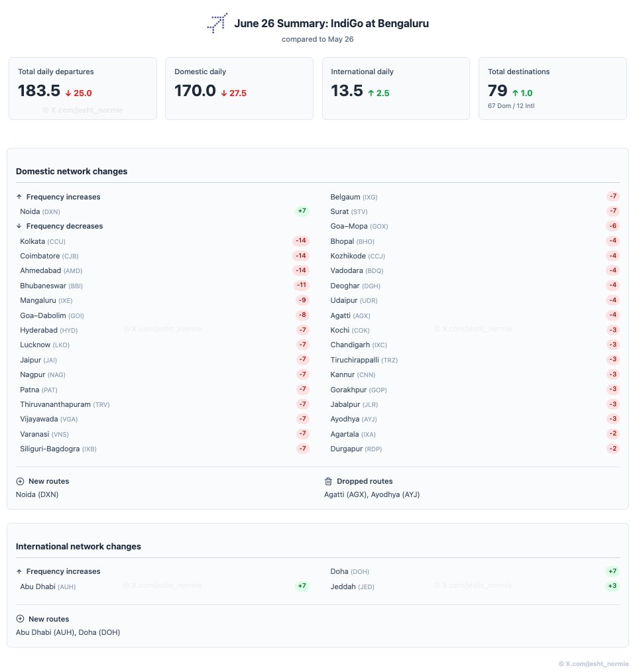Click the Udaipur (UDR) row
637x672 pixels.
coord(475,300)
